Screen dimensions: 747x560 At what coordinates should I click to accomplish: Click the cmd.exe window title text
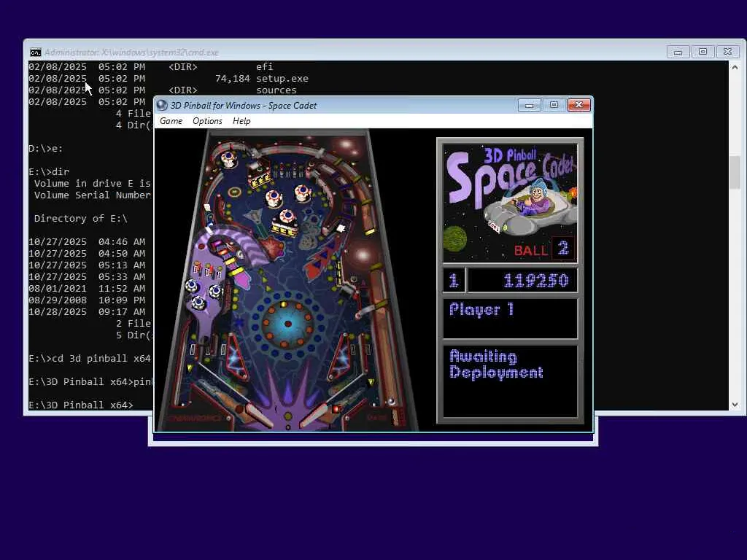[131, 52]
